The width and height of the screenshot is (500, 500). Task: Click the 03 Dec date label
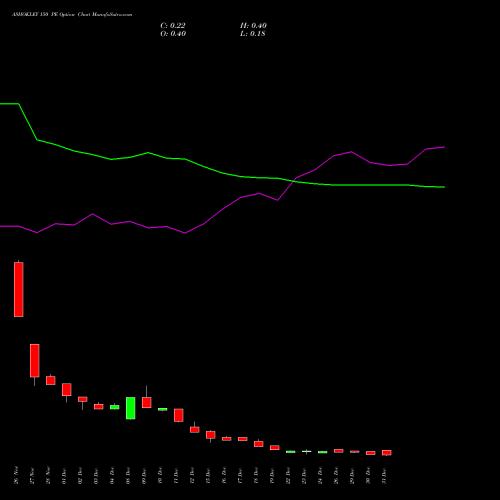[x=96, y=476]
